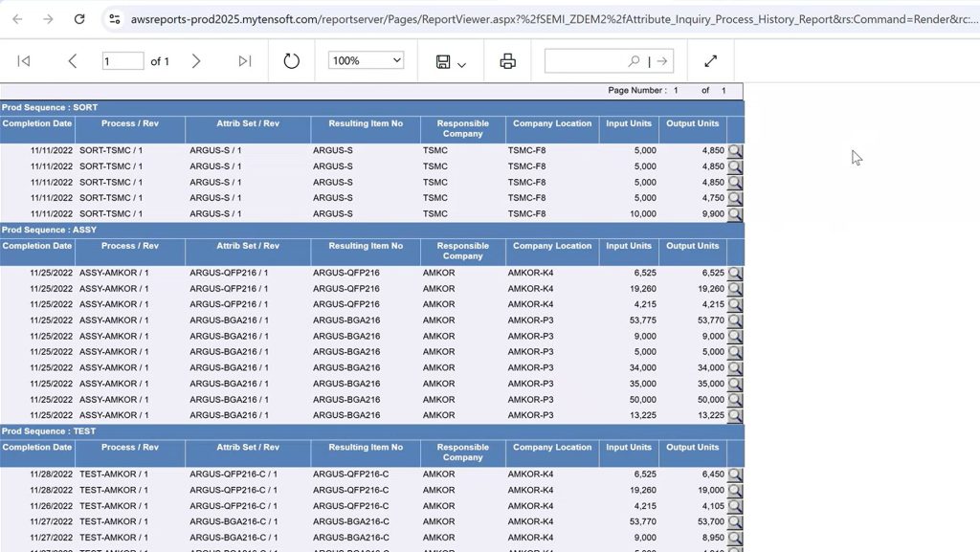Open the 100% zoom level dropdown
Screen dimensions: 980x552
365,60
